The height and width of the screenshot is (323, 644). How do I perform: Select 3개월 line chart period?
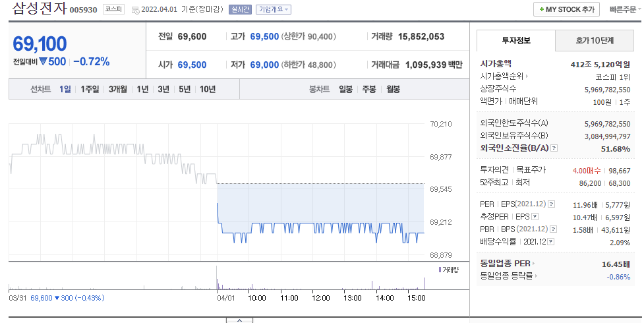[x=118, y=89]
